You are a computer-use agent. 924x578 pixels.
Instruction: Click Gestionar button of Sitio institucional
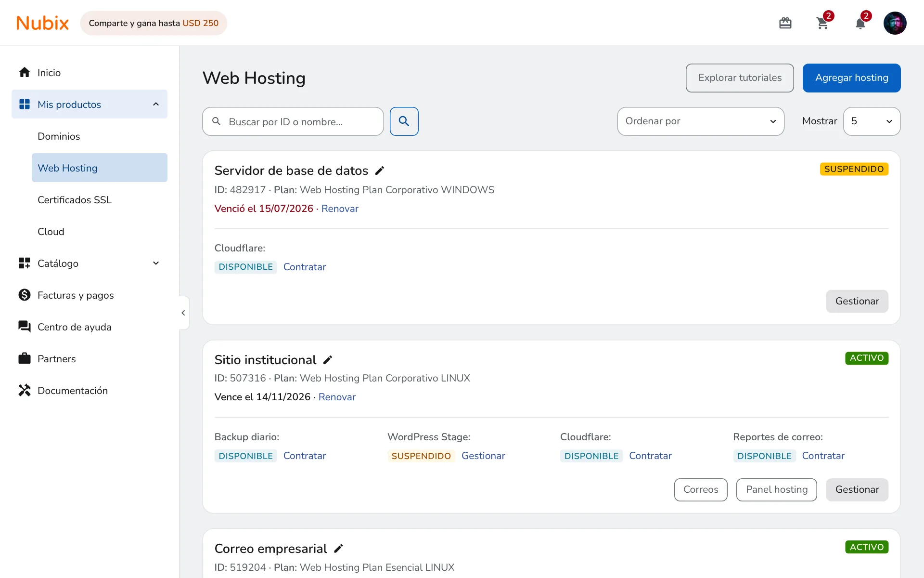857,490
